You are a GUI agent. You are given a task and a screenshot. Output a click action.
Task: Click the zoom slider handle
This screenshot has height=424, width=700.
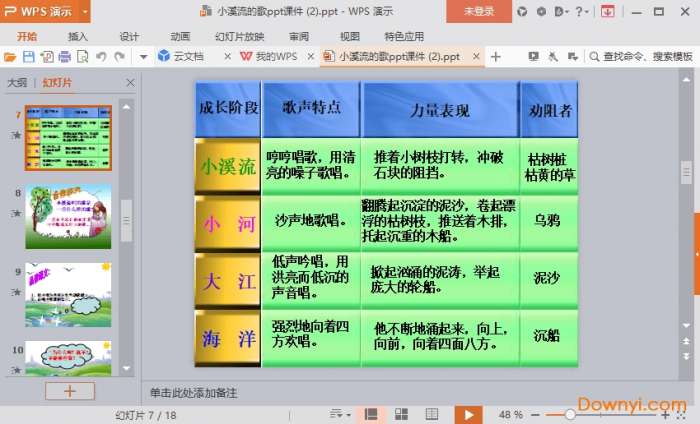(569, 414)
